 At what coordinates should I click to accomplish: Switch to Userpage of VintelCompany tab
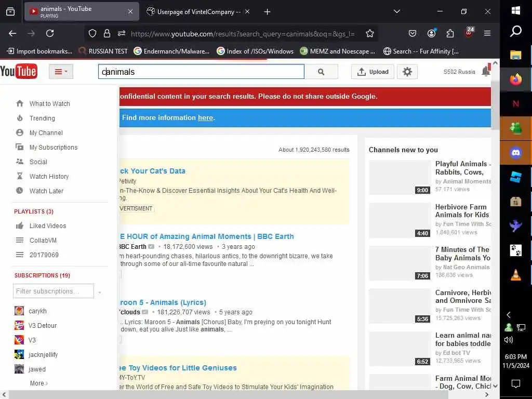tap(198, 12)
